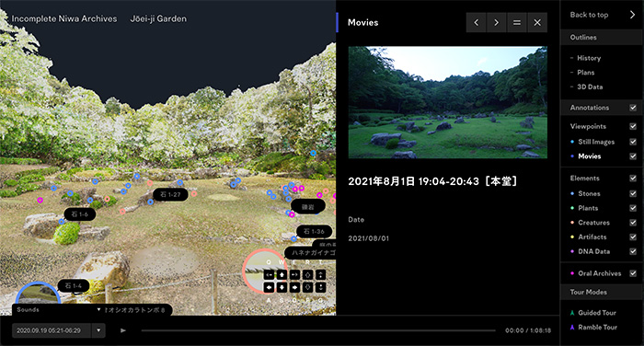
Task: Collapse the Sounds panel triangle
Action: 98,309
